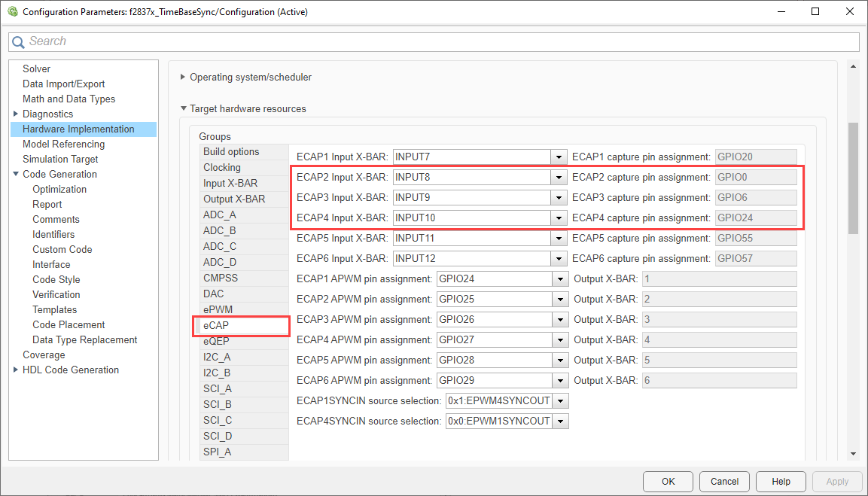Expand Operating system/scheduler section

pos(183,77)
